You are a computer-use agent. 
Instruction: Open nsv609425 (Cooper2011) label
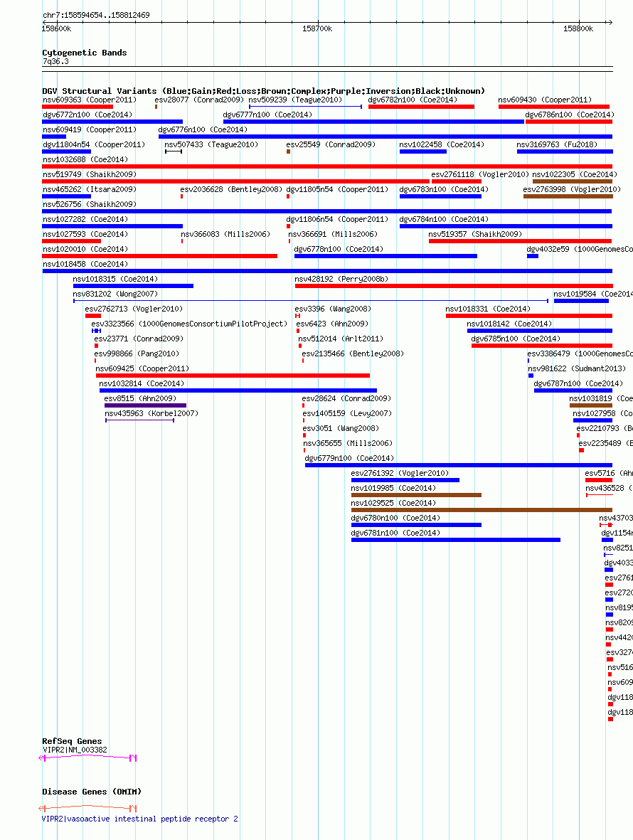tap(142, 370)
